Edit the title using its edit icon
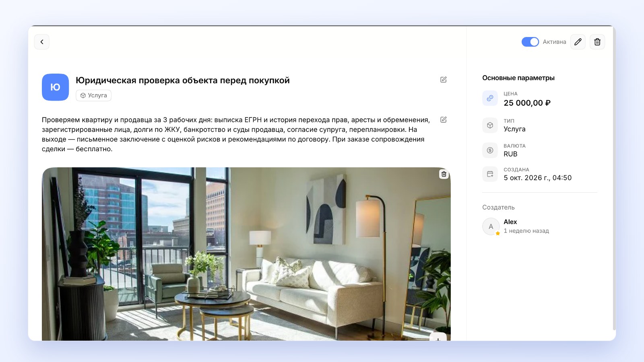This screenshot has width=644, height=362. point(444,80)
